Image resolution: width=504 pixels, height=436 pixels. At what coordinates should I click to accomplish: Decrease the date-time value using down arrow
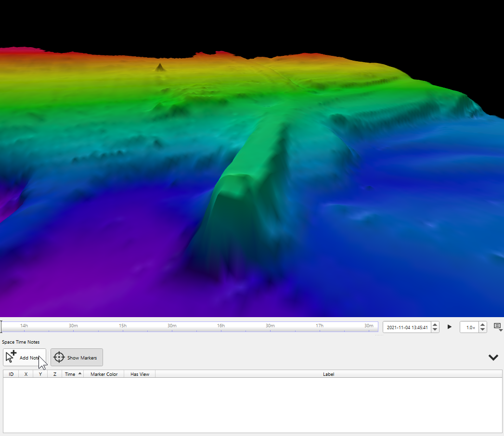pos(435,330)
